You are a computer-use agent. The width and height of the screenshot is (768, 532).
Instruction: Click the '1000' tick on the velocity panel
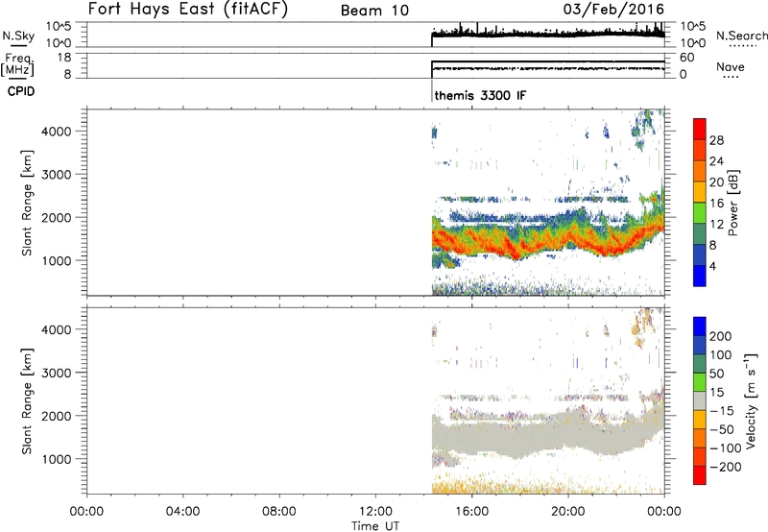(x=57, y=459)
